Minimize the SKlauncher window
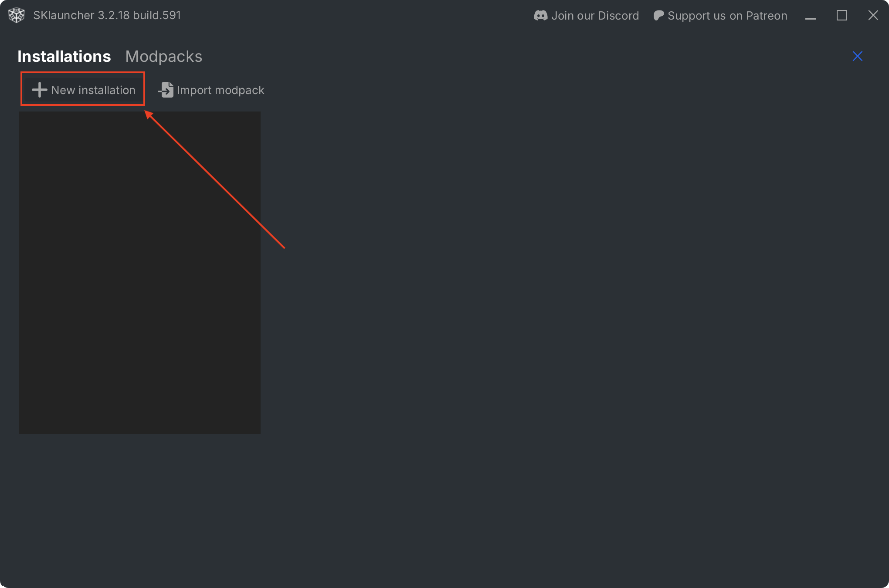889x588 pixels. tap(810, 17)
